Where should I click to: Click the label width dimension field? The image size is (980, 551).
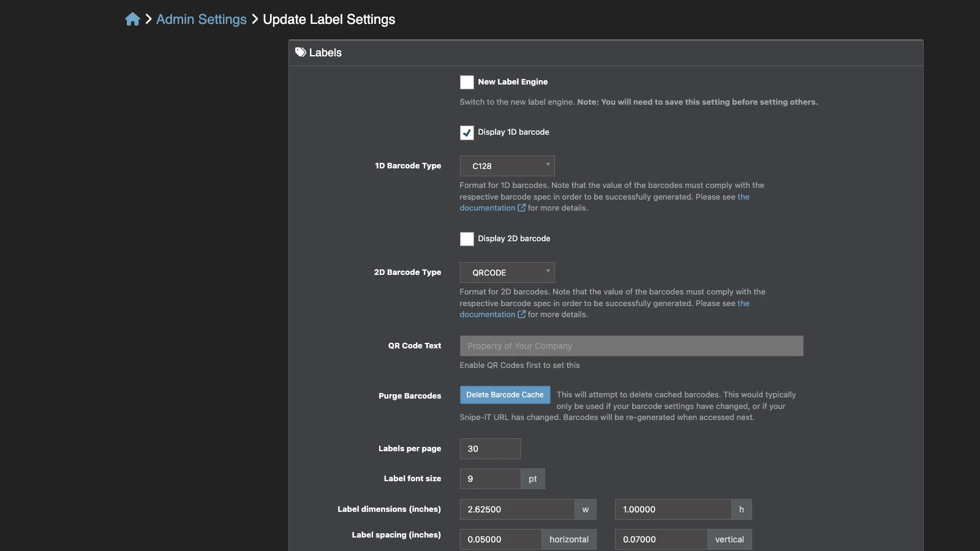coord(518,509)
